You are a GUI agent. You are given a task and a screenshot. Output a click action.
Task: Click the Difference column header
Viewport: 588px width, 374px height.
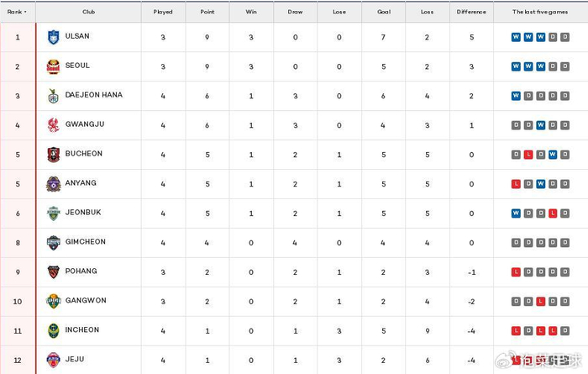click(x=471, y=13)
